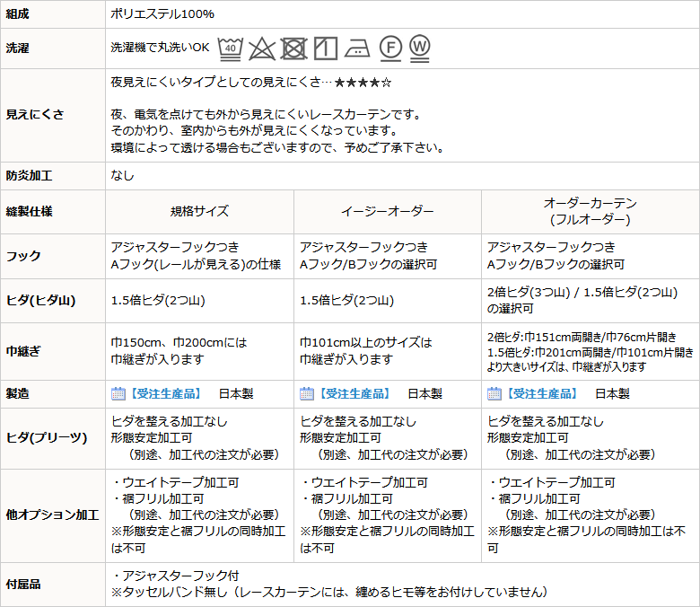Click the 巾101cm以上のサイズは text

pyautogui.click(x=366, y=343)
